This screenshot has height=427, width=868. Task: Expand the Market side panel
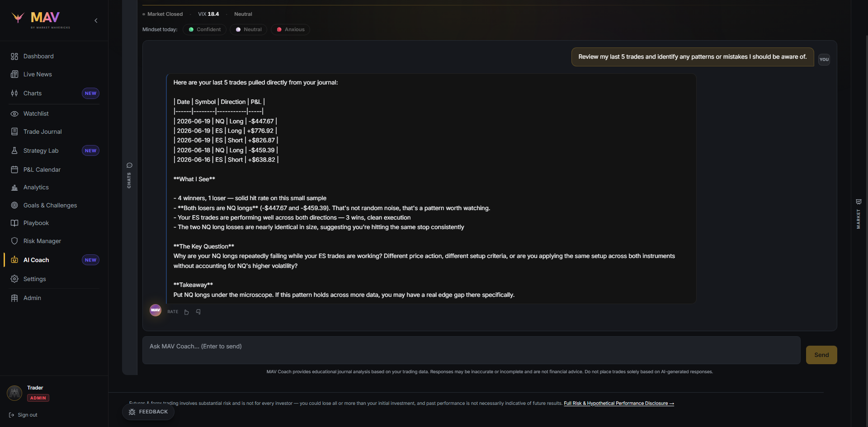pos(859,214)
